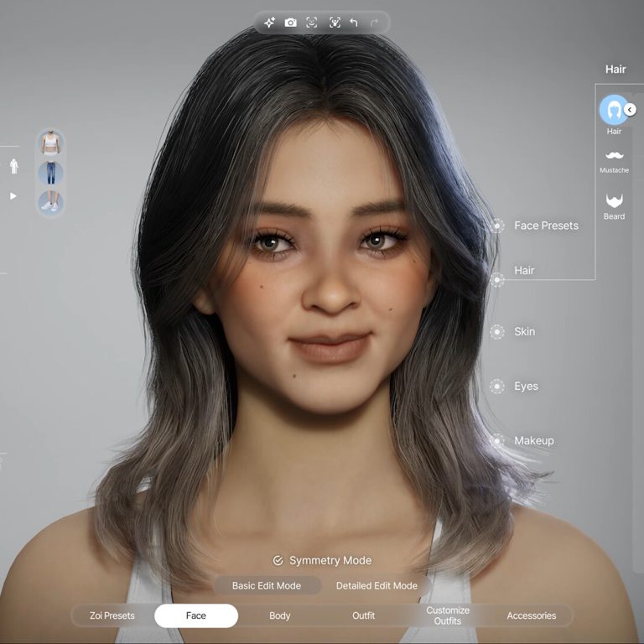Click the face capture scan icon

coord(312,23)
